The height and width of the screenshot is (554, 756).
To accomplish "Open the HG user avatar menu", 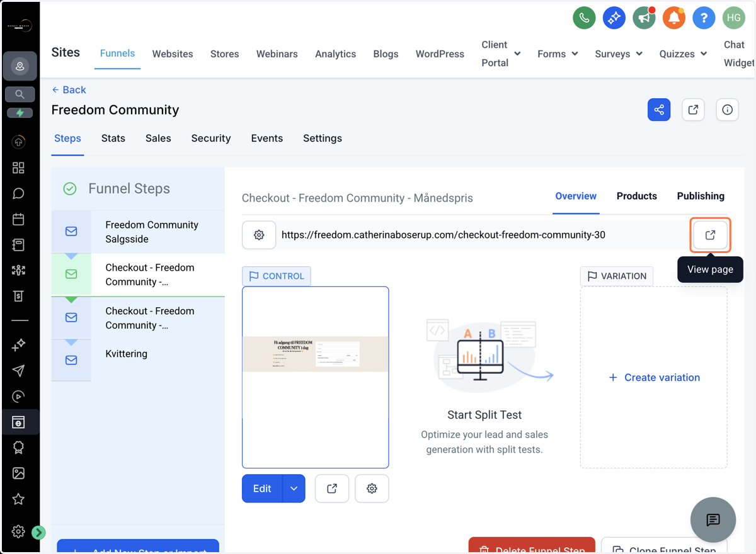I will [734, 18].
